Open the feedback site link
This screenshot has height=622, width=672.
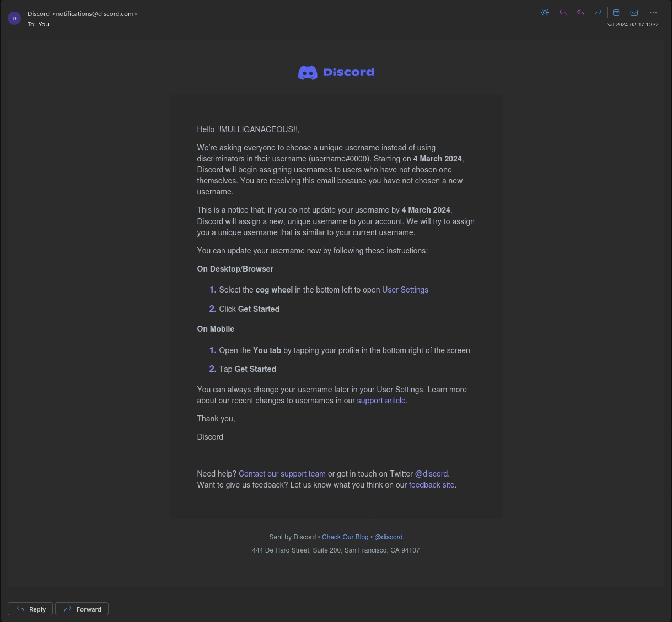click(432, 485)
